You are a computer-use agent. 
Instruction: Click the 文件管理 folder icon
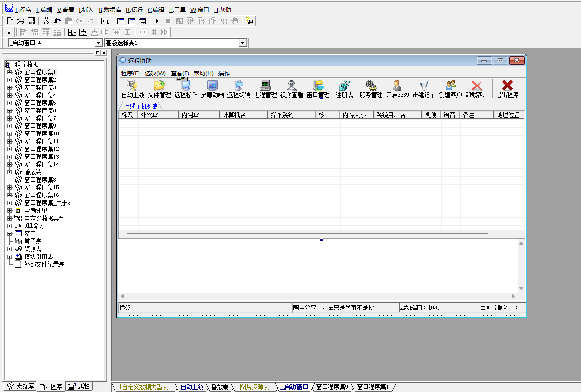159,86
